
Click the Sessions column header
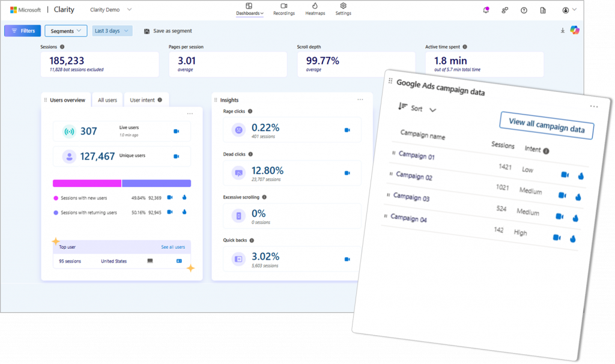(503, 145)
